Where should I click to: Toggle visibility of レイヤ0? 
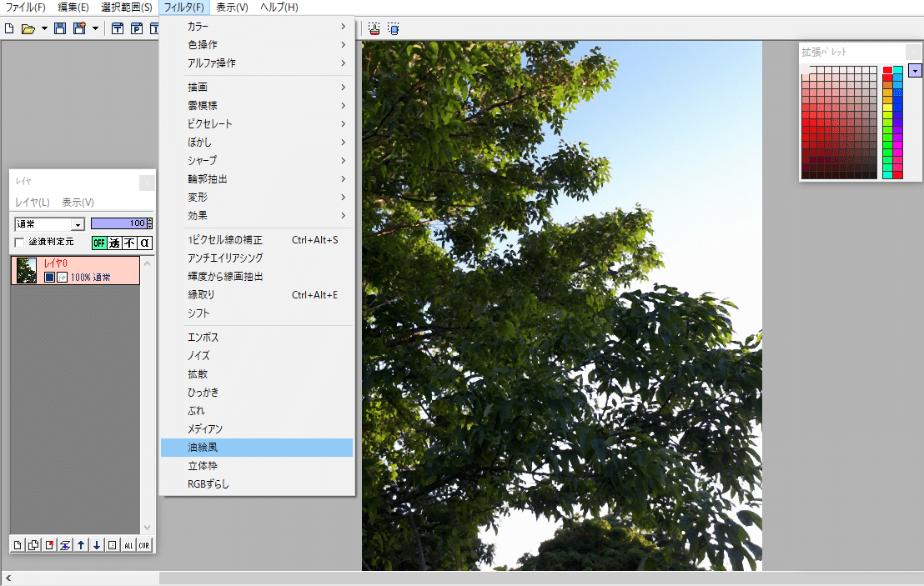[49, 275]
